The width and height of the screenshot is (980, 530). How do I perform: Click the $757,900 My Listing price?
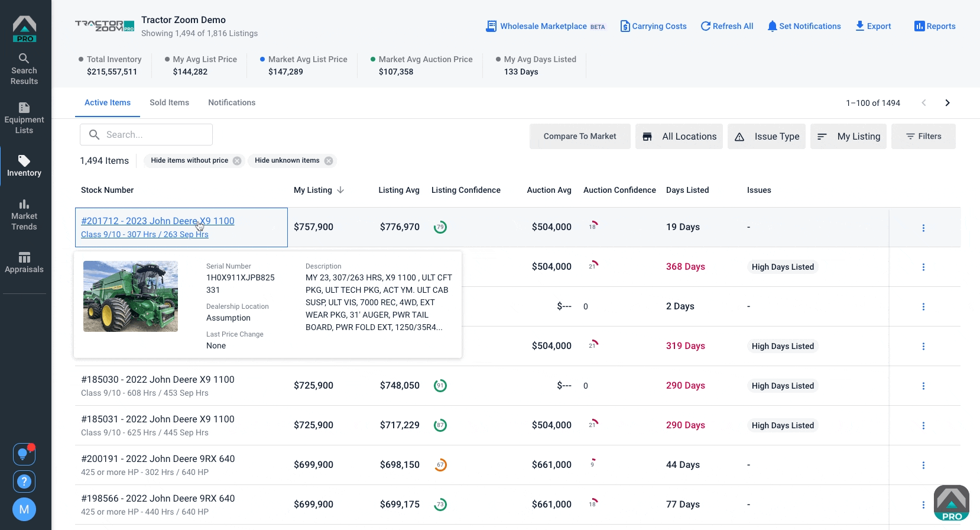(x=313, y=227)
